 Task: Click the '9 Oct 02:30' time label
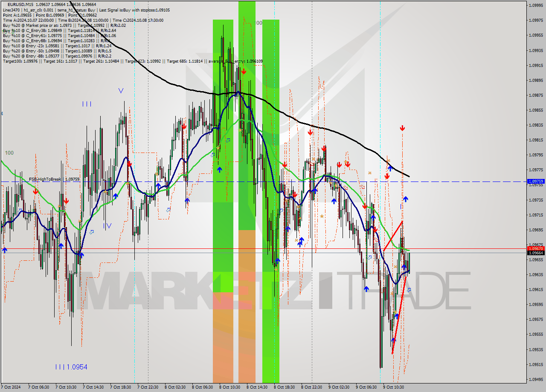(x=339, y=387)
